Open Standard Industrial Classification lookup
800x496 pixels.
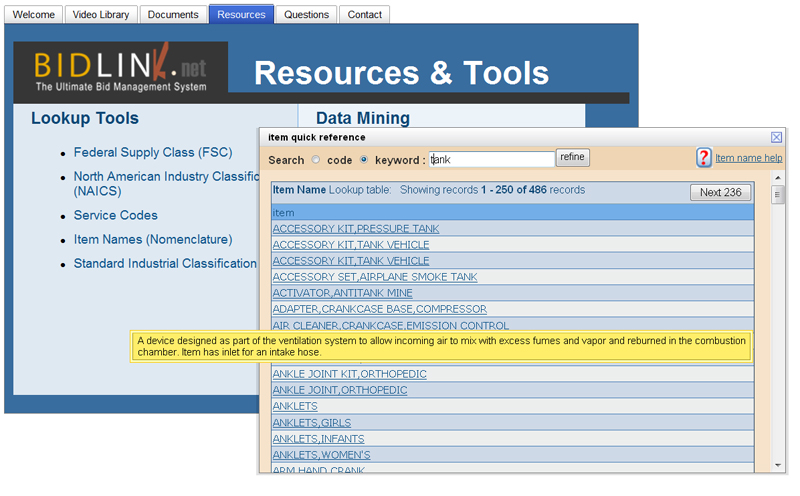coord(165,263)
